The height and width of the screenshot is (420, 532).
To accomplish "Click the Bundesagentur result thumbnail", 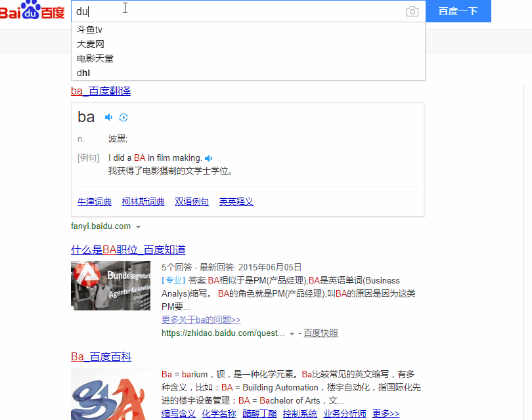I will [110, 285].
